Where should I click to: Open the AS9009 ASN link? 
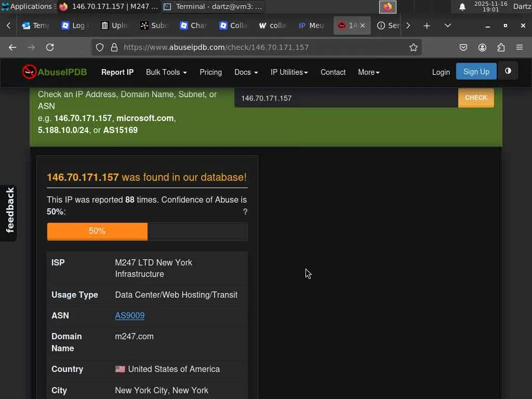(129, 315)
